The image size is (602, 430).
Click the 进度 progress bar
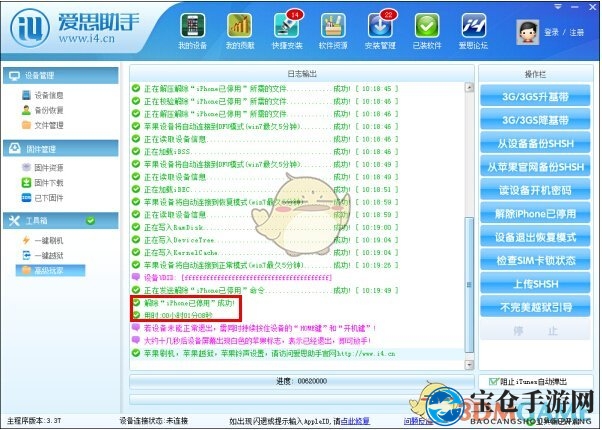pos(302,381)
